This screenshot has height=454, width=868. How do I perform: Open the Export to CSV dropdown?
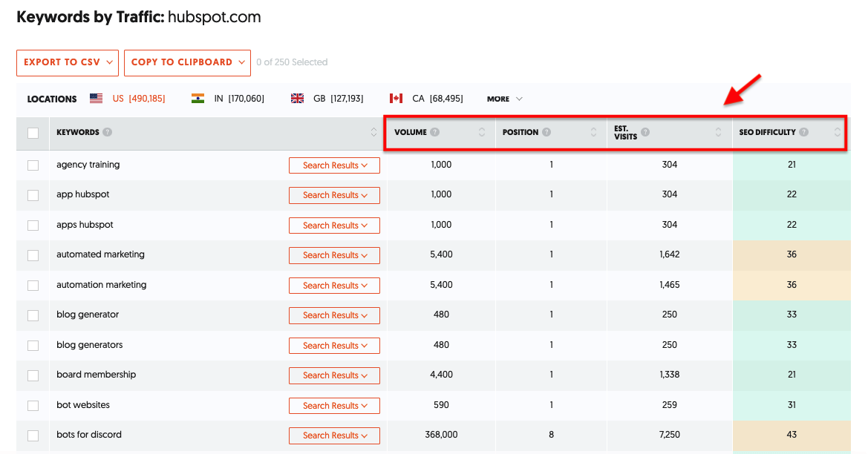(68, 62)
